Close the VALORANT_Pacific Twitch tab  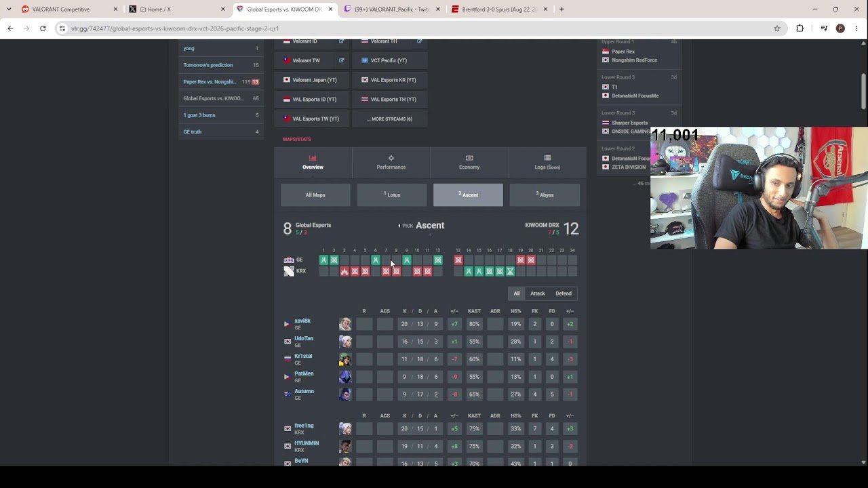pos(438,9)
